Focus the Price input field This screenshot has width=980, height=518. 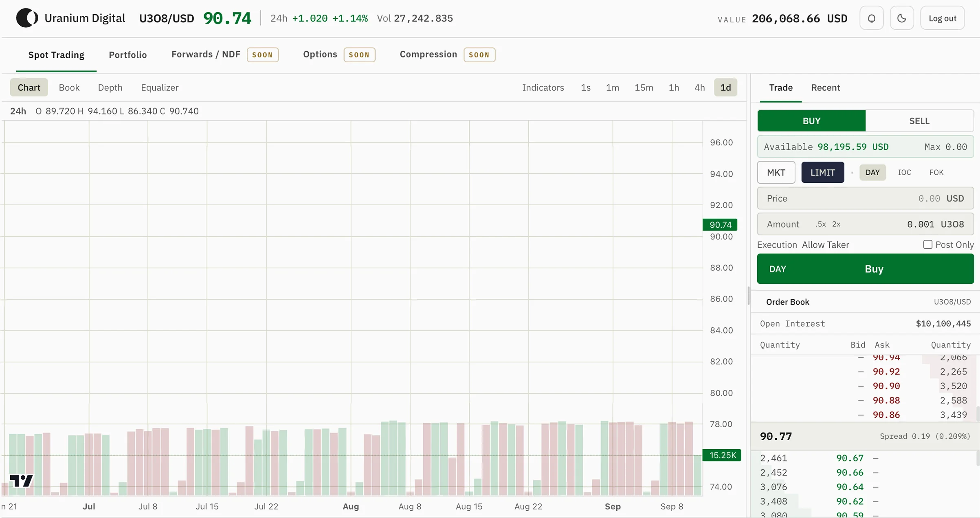click(865, 198)
